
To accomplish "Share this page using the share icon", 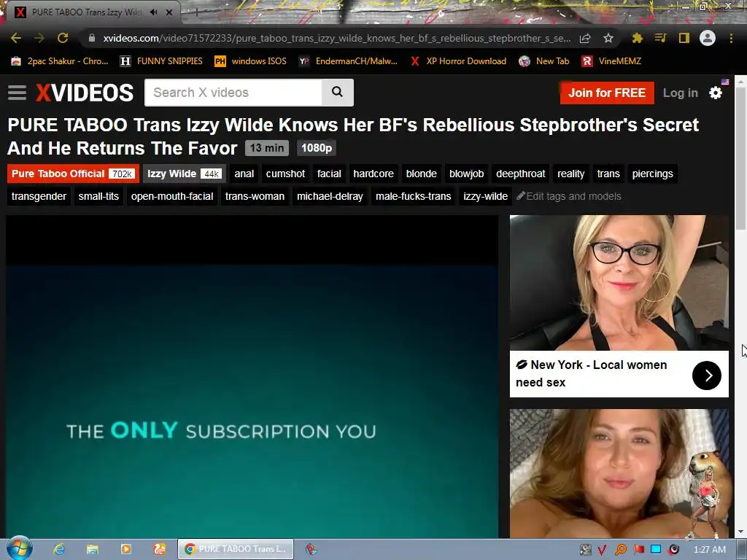I will click(585, 38).
